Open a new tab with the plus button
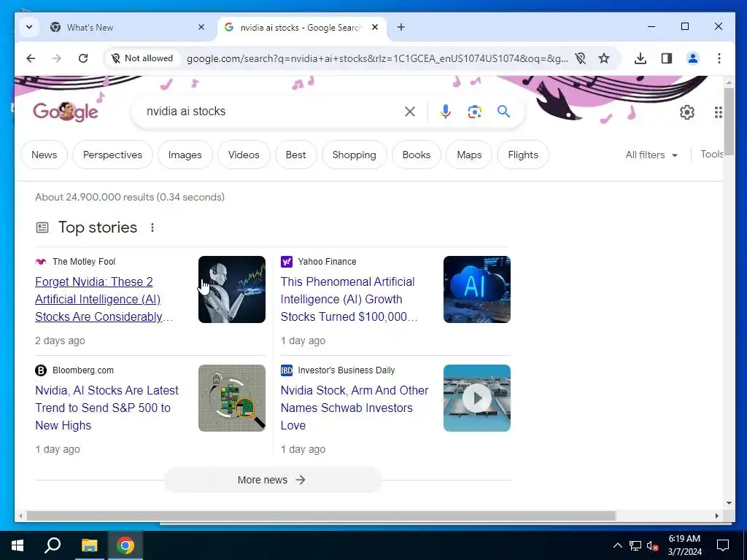 point(401,27)
